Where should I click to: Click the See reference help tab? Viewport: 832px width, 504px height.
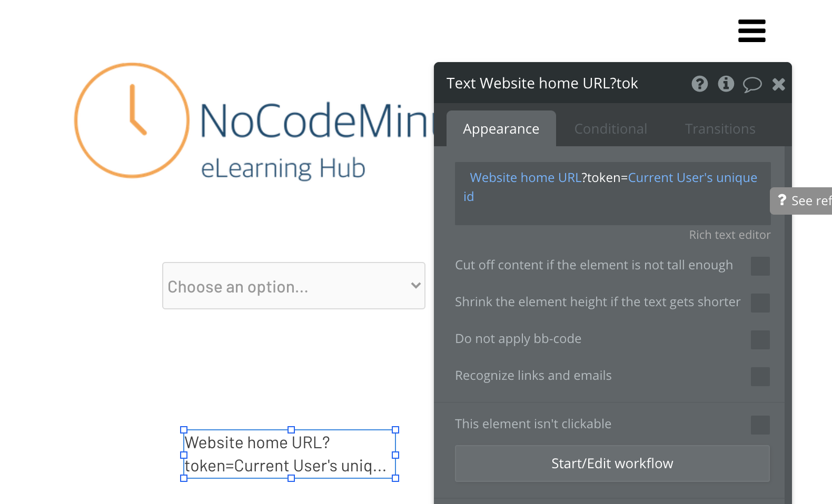[801, 200]
